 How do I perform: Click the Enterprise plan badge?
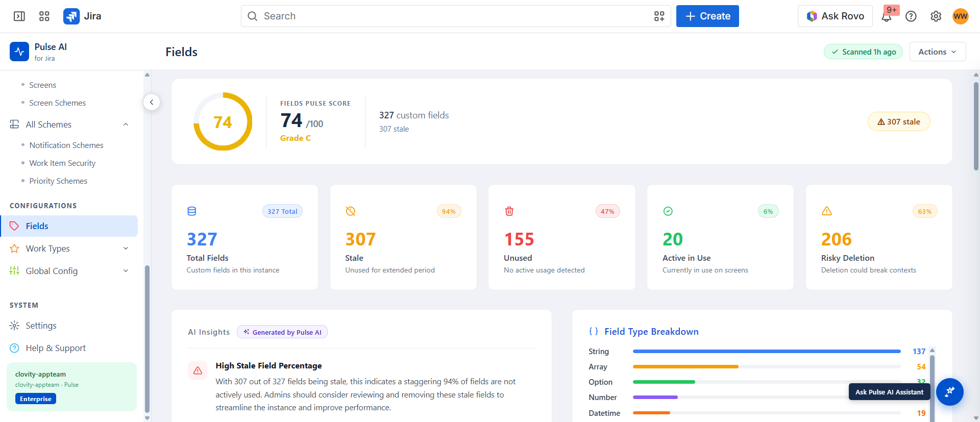(36, 399)
